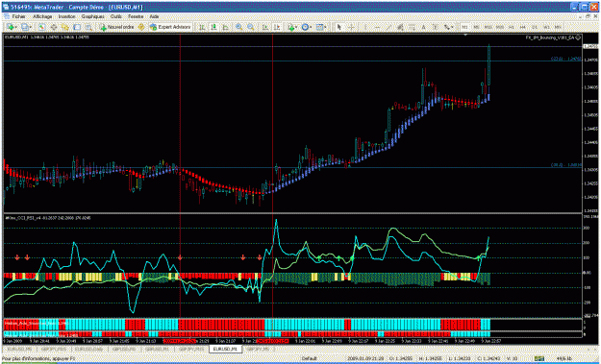The width and height of the screenshot is (601, 364).
Task: Switch to D1 timeframe
Action: [535, 27]
